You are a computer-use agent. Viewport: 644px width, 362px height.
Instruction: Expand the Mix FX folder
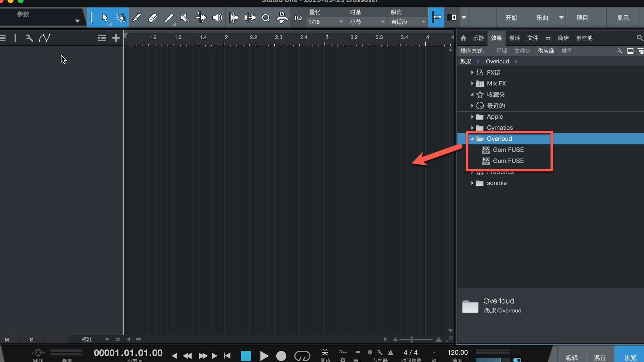pos(472,83)
